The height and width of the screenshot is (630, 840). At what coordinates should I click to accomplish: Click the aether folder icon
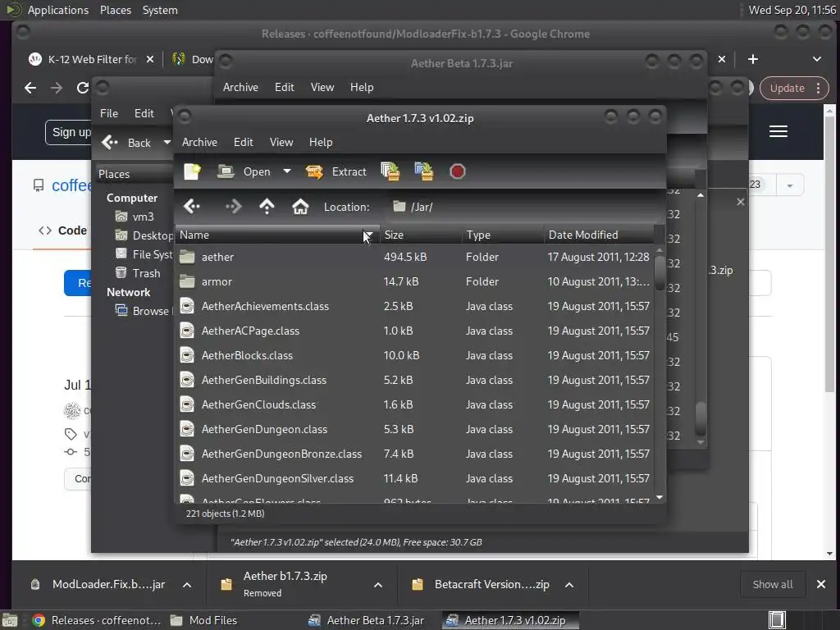(187, 257)
